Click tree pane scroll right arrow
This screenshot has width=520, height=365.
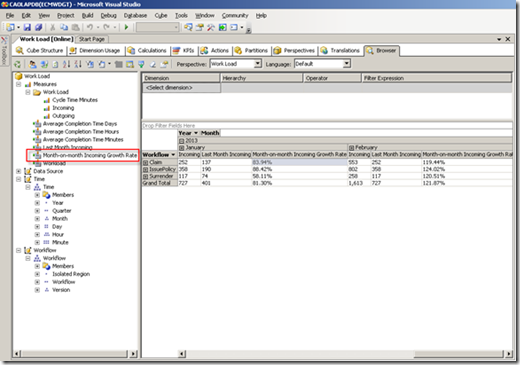(133, 354)
